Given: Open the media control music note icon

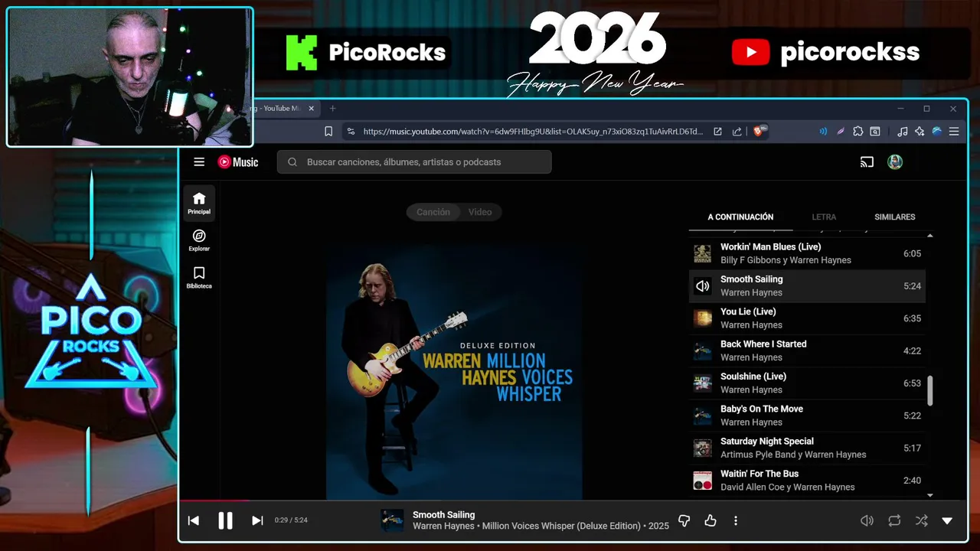Looking at the screenshot, I should [903, 132].
